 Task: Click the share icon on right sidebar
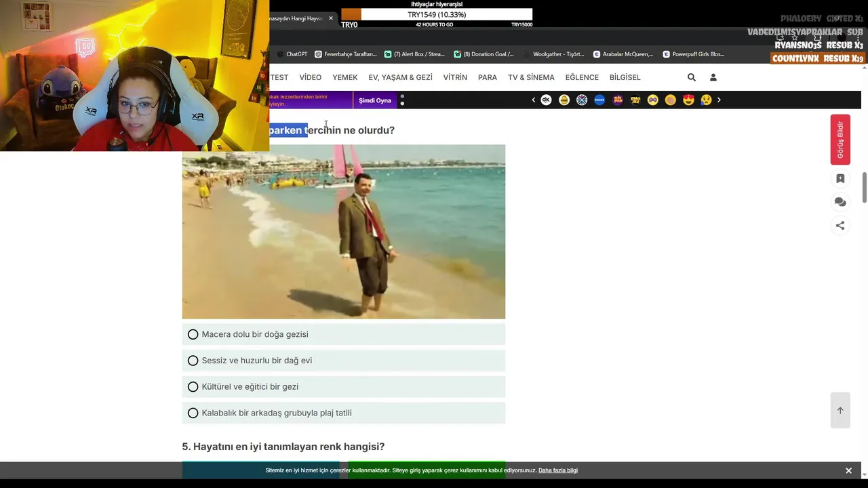[x=840, y=226]
